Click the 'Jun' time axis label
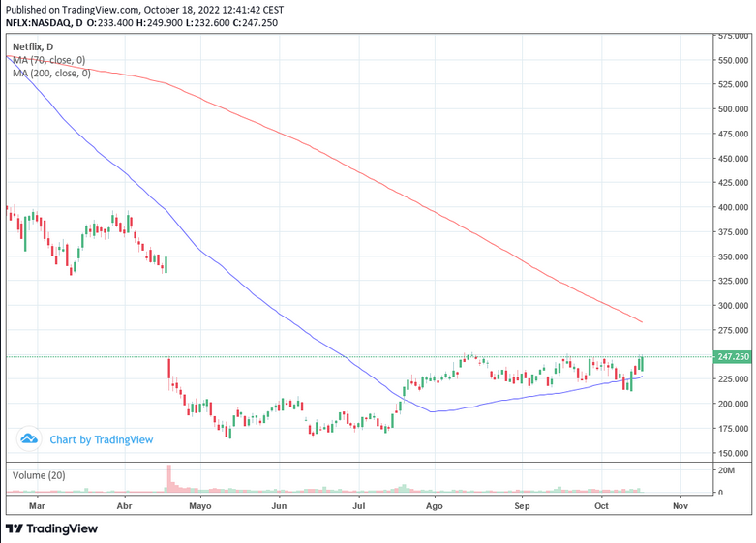This screenshot has height=543, width=756. 279,506
